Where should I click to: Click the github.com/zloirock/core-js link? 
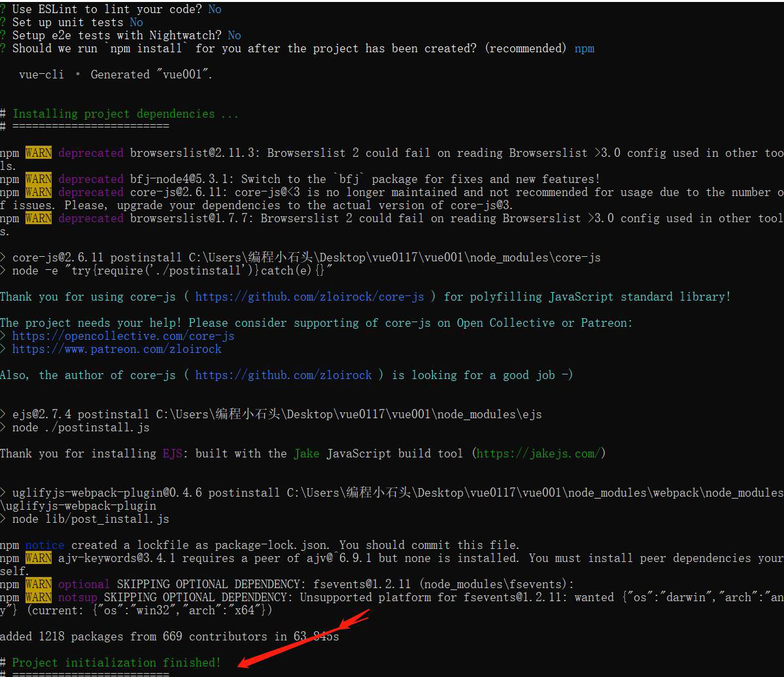pyautogui.click(x=309, y=297)
